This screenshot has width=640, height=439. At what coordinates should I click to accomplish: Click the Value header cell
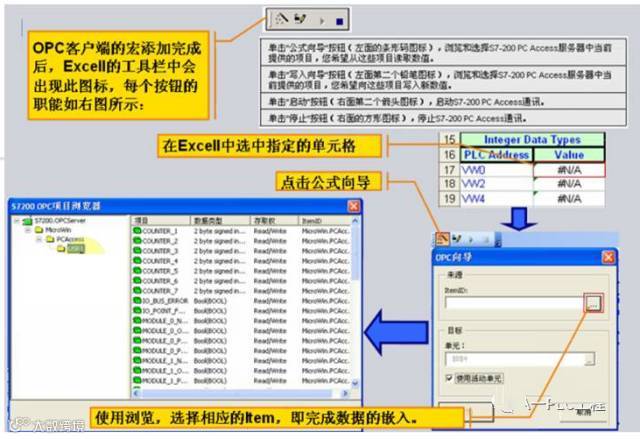click(x=569, y=155)
